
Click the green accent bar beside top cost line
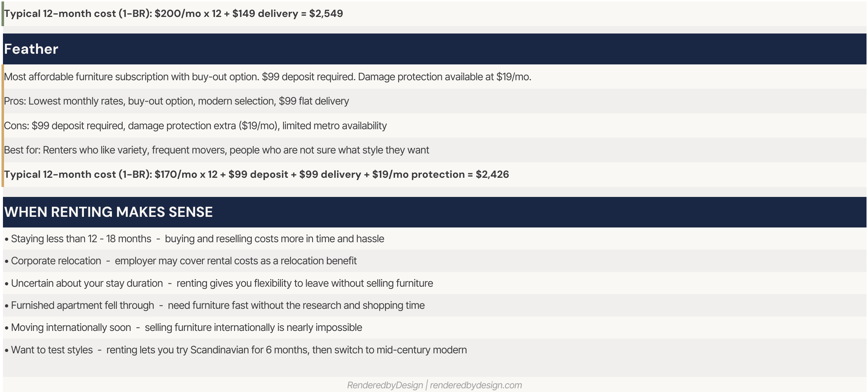click(x=3, y=14)
